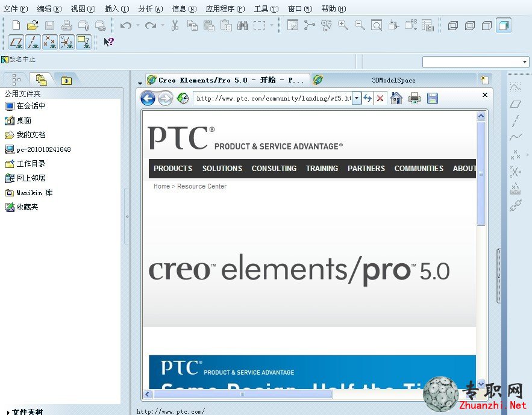Open TRAINING on PTC navigation bar

point(322,169)
